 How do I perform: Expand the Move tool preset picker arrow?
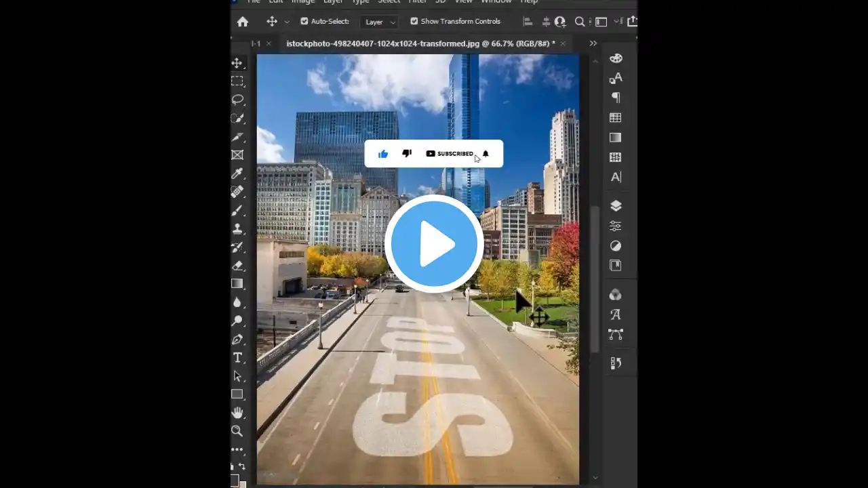click(287, 22)
